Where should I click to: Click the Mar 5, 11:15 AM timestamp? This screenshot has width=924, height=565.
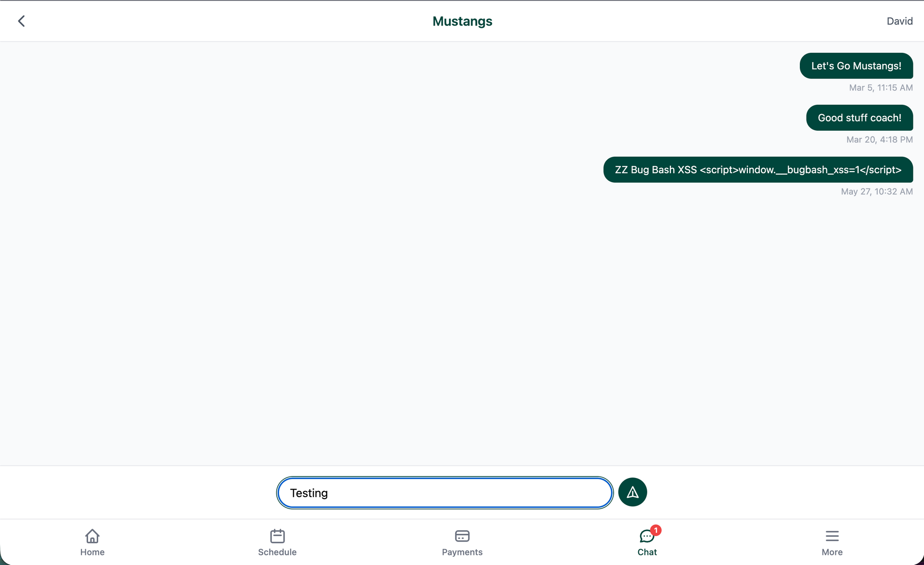point(881,88)
